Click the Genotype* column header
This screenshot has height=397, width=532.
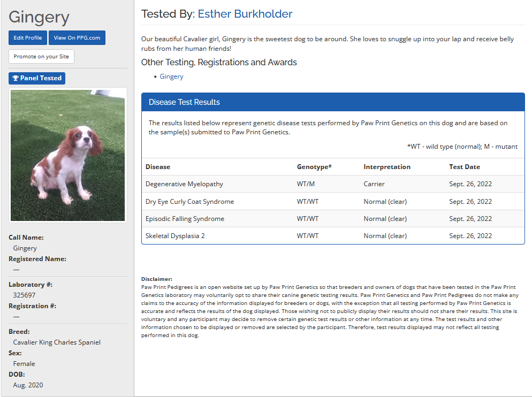(314, 167)
